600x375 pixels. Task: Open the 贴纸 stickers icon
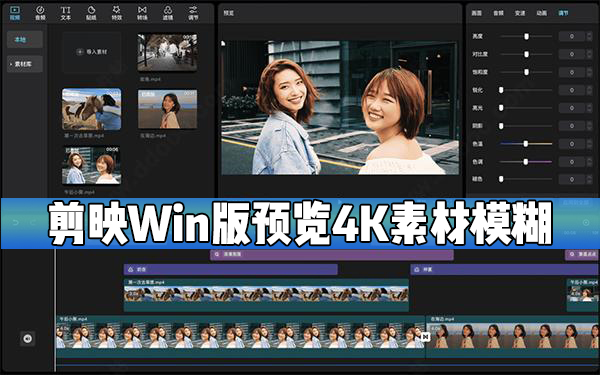[91, 13]
